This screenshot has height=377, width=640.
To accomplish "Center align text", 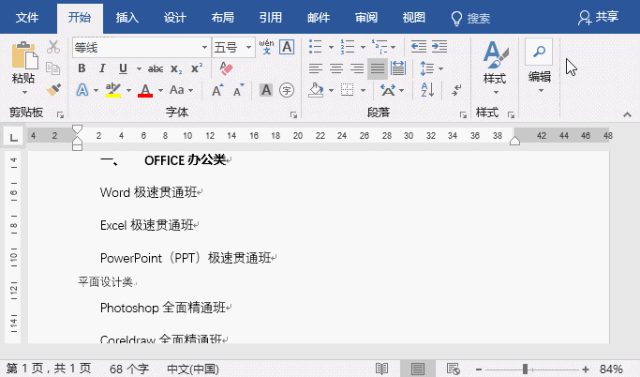I will pyautogui.click(x=336, y=69).
